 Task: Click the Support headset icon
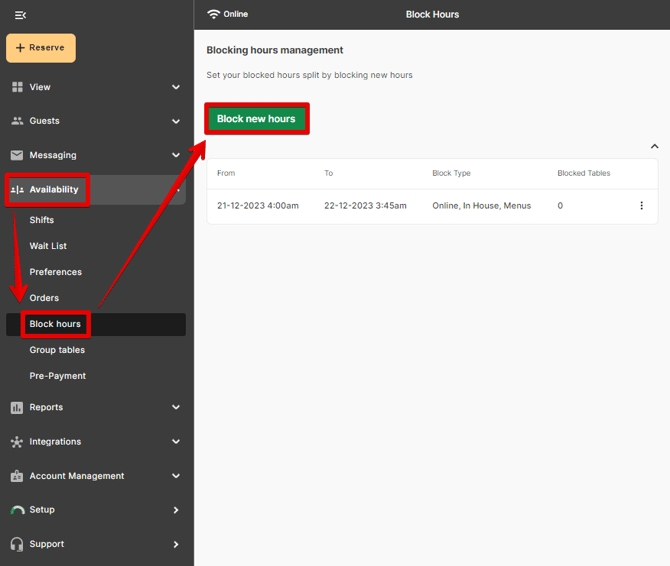click(17, 544)
